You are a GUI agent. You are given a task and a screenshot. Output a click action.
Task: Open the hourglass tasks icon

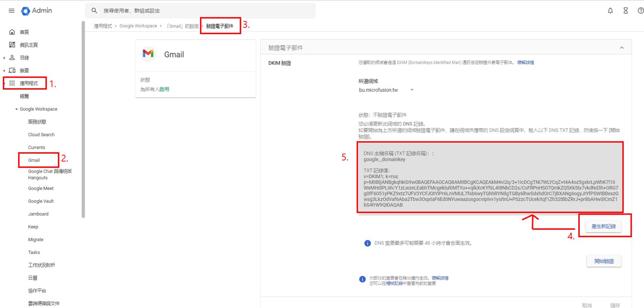pos(626,11)
